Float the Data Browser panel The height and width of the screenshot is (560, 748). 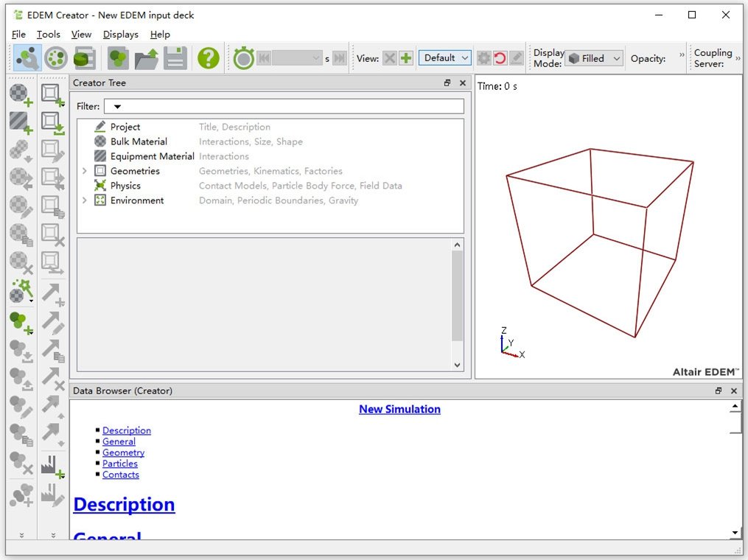tap(718, 391)
